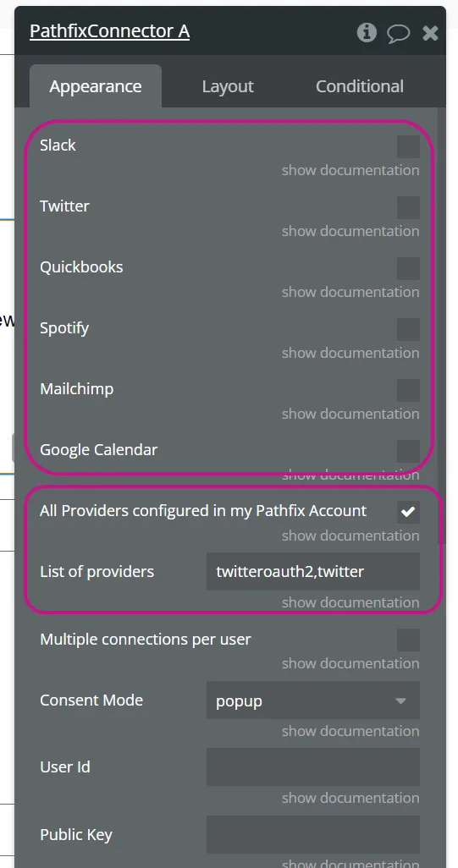The image size is (458, 868).
Task: Check the Quickbooks option
Action: point(408,268)
